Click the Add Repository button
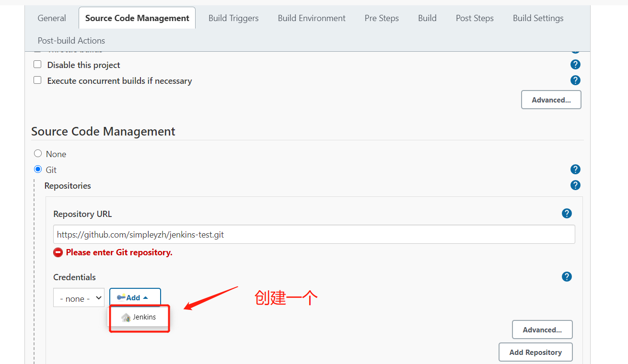 coord(535,352)
